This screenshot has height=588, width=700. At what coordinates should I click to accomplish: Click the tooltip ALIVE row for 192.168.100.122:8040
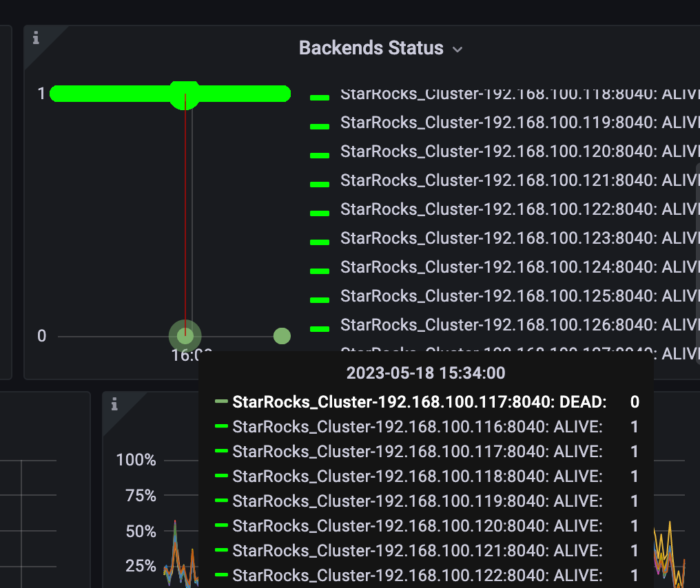pyautogui.click(x=426, y=576)
